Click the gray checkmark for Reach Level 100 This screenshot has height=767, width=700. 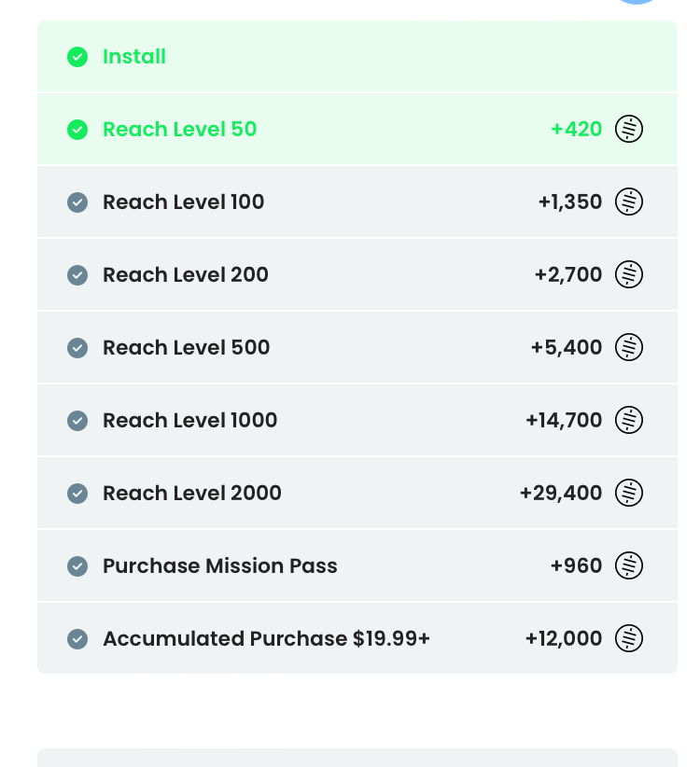pyautogui.click(x=77, y=202)
